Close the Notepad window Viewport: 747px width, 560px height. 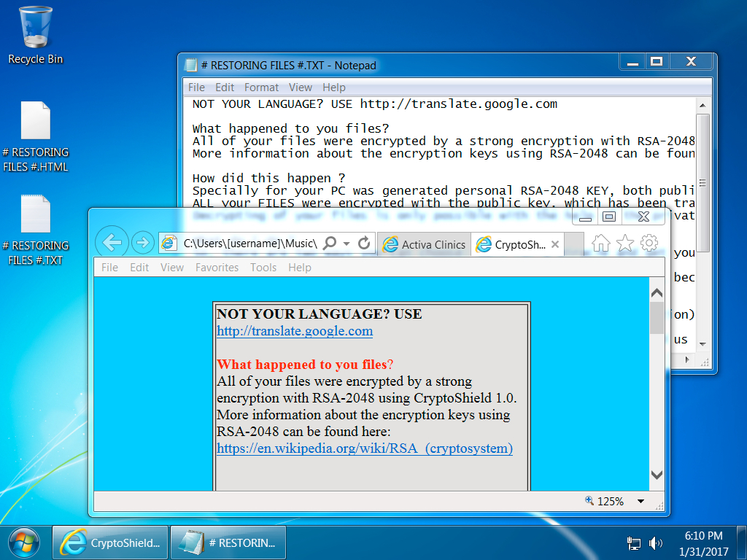tap(692, 62)
